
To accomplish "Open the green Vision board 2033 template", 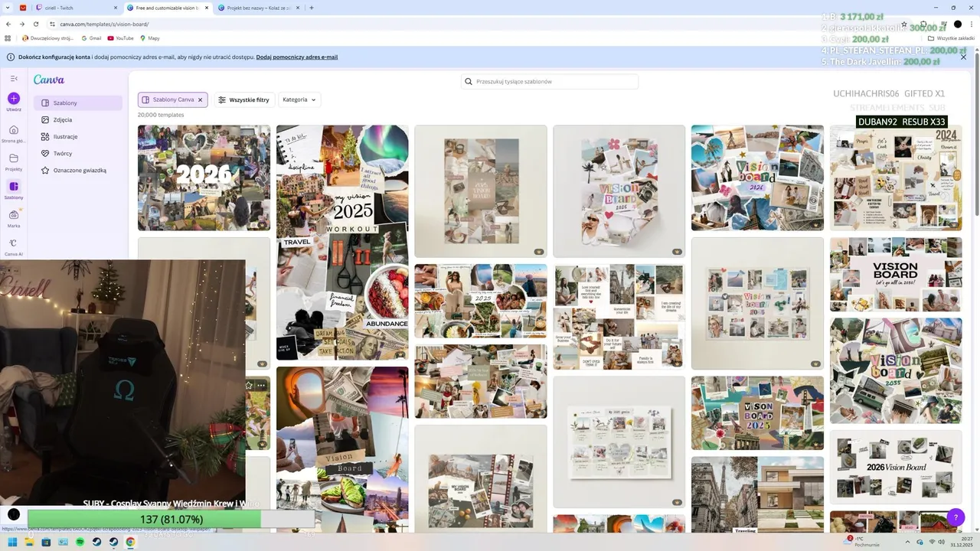I will (896, 370).
